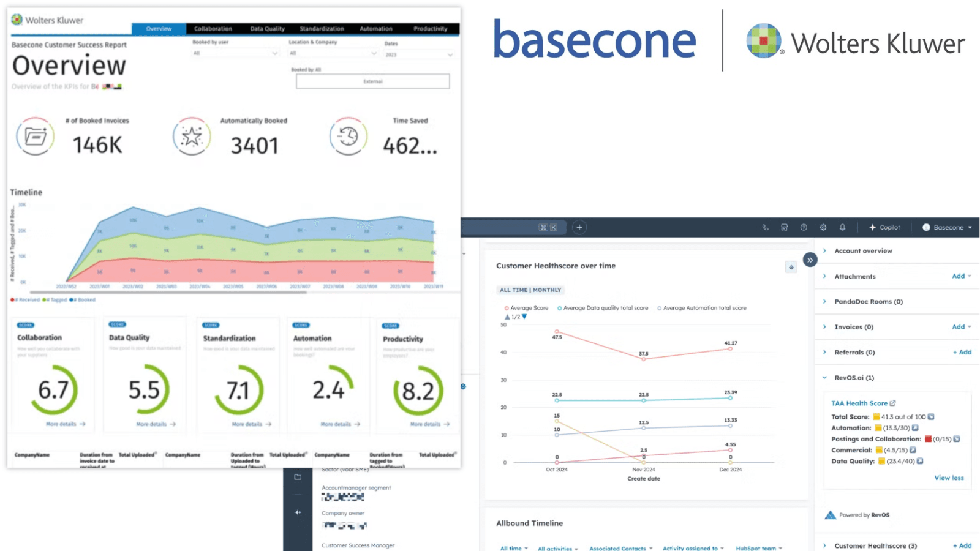Click the Data Quality score detail icon
The height and width of the screenshot is (551, 980).
[920, 461]
